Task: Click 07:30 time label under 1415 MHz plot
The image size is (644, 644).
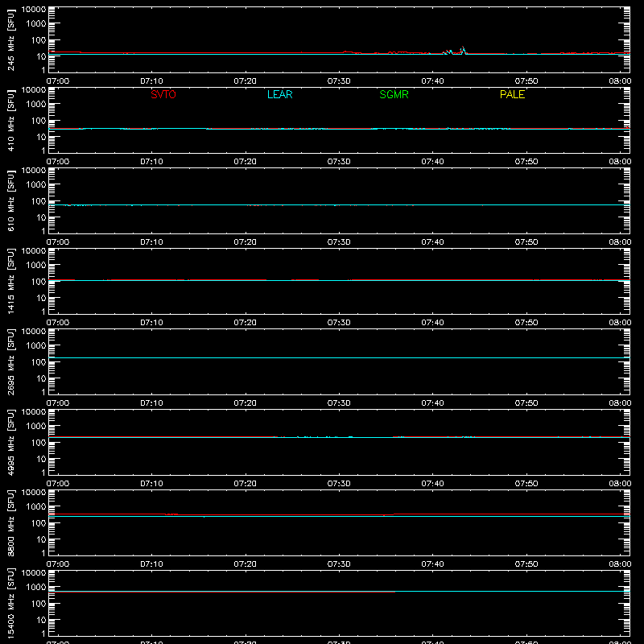Action: pos(339,323)
